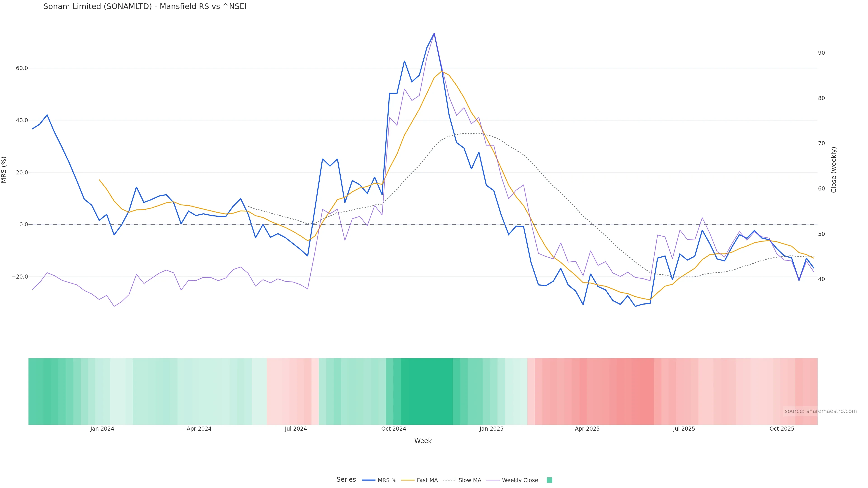Click the green legend swatch square
The image size is (868, 488).
click(x=549, y=480)
